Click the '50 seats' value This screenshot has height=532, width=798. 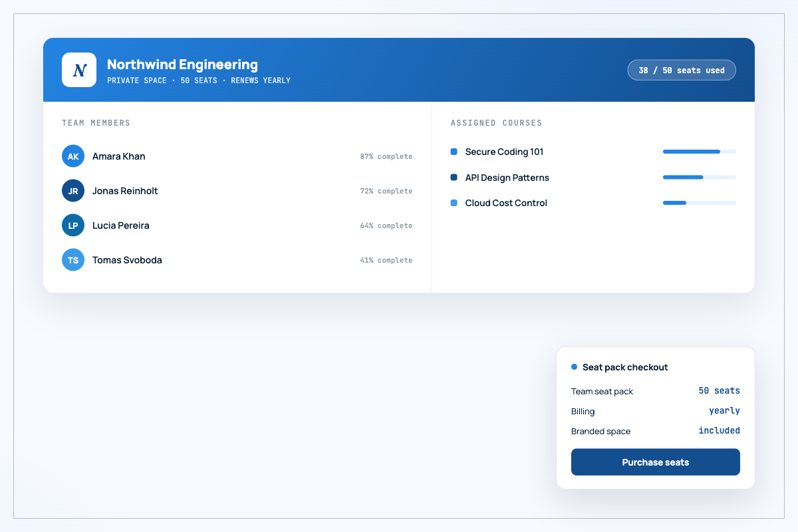719,391
